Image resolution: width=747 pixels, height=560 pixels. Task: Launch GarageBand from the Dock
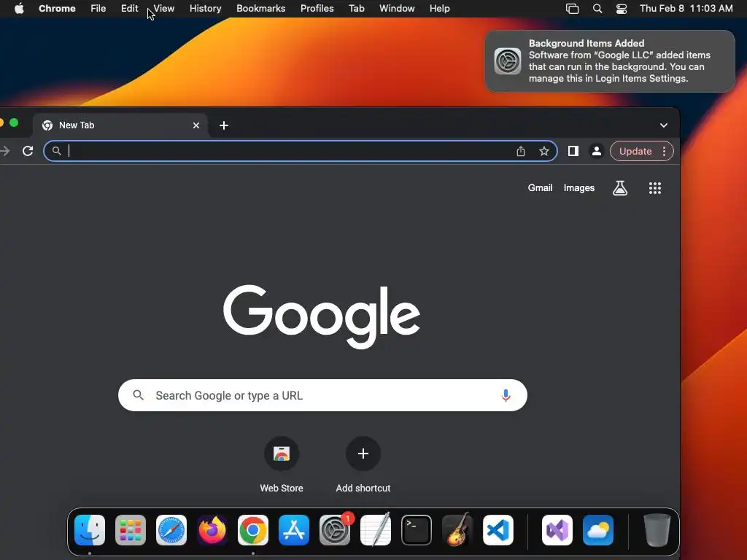pos(457,530)
